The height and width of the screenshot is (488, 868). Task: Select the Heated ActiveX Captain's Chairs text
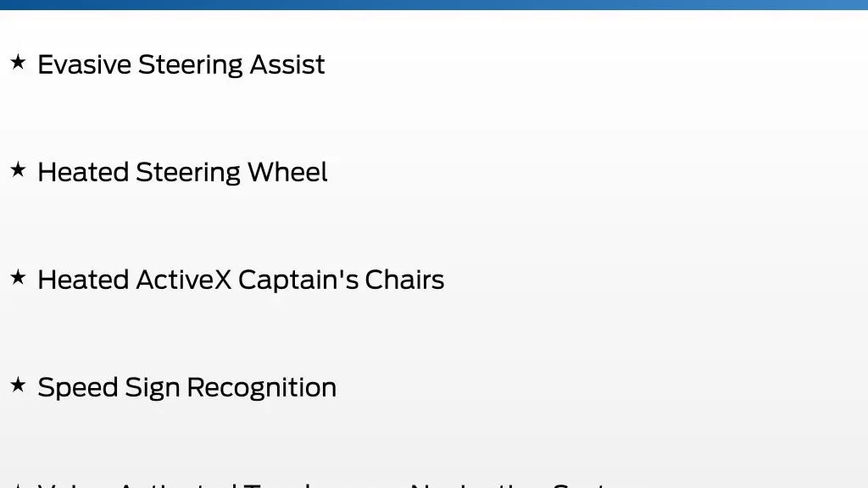241,280
